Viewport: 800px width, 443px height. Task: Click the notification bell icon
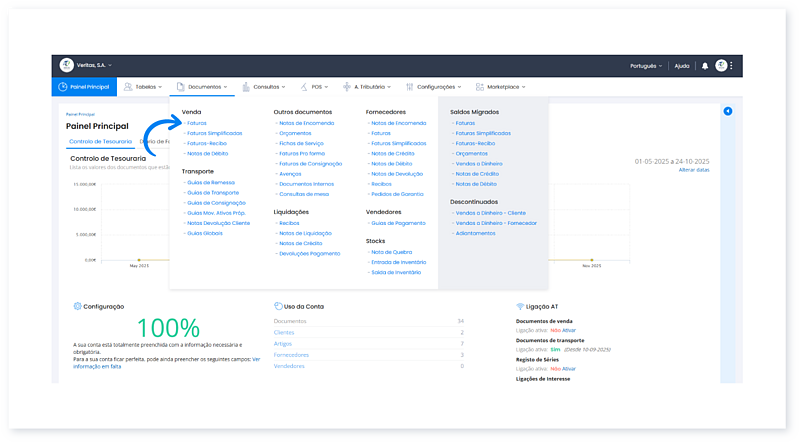[x=705, y=66]
